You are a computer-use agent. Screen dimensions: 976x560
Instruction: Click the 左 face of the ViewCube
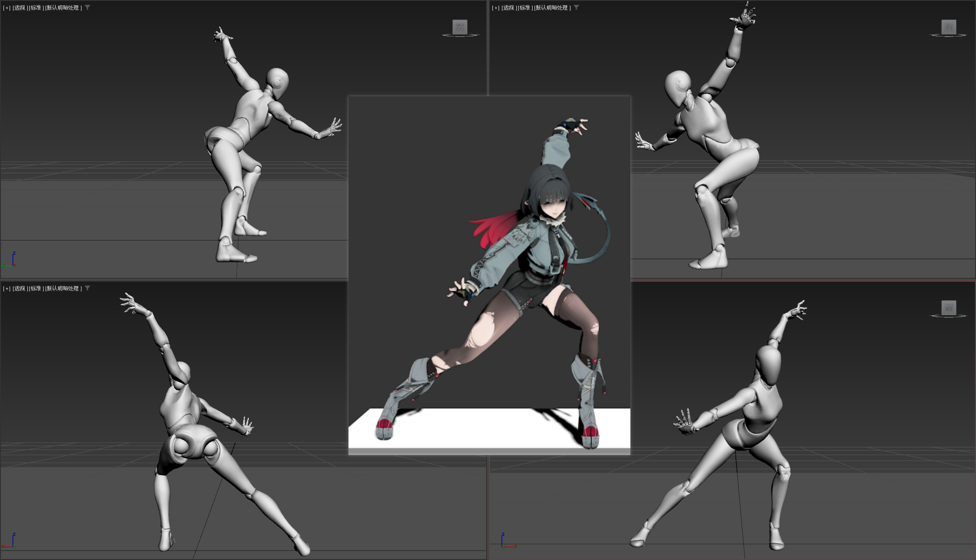point(460,27)
